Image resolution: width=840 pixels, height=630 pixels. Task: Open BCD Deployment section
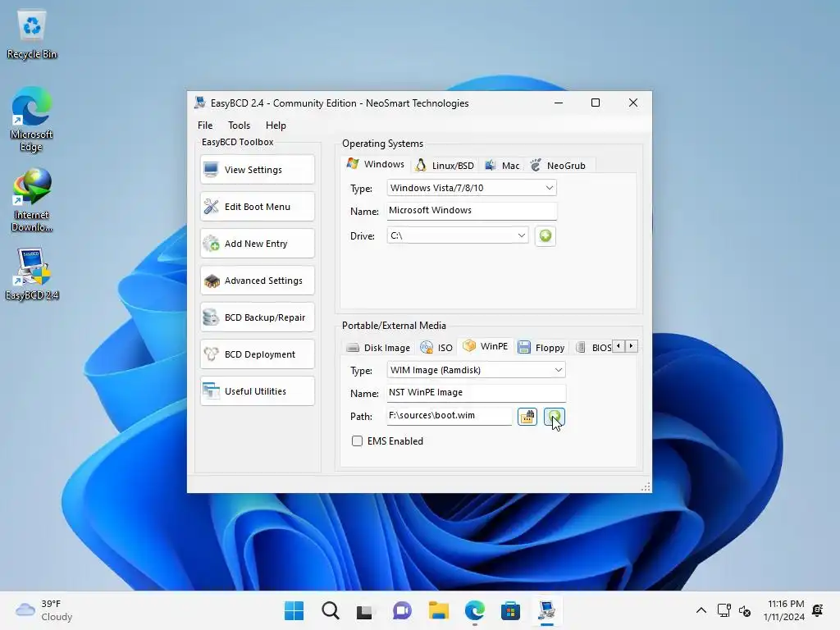click(258, 354)
